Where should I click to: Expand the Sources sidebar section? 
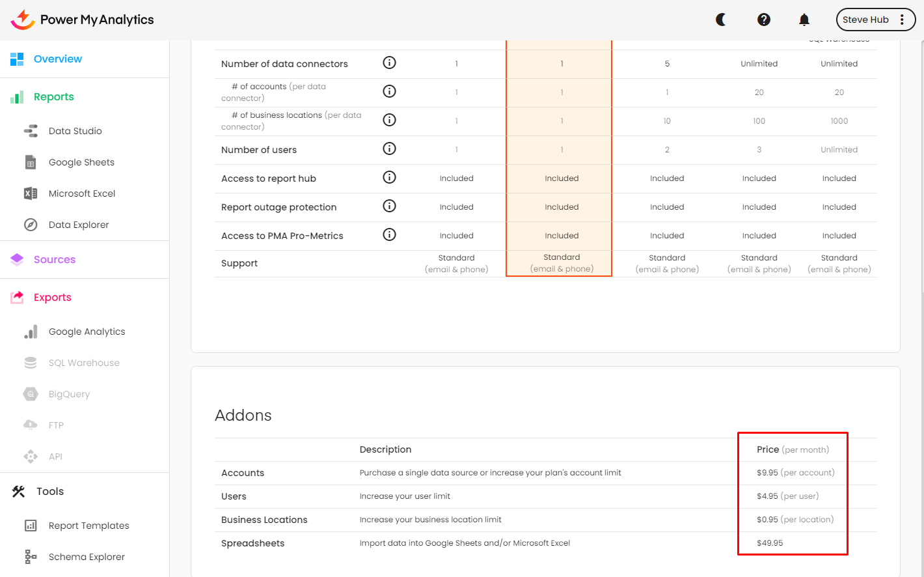coord(55,259)
